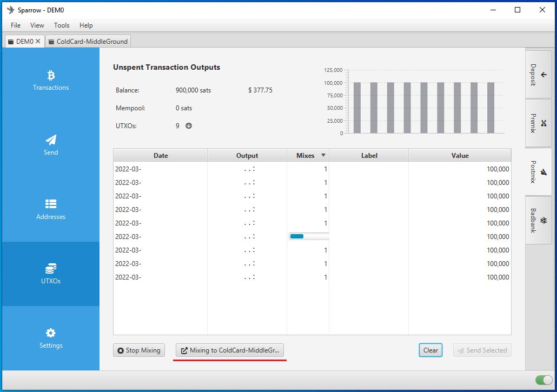Click the Send Selected button
This screenshot has width=557, height=392.
[482, 350]
